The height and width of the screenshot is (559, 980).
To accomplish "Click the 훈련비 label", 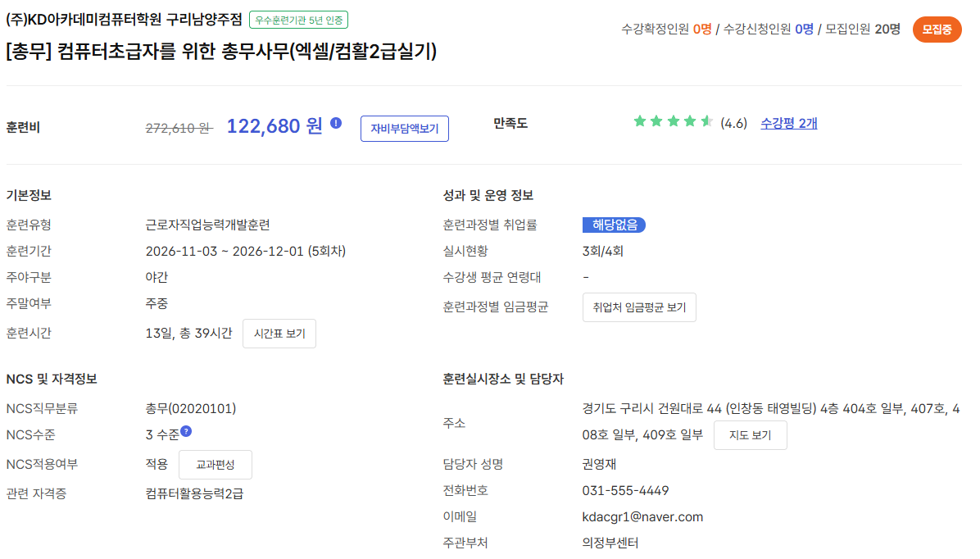I will coord(23,128).
